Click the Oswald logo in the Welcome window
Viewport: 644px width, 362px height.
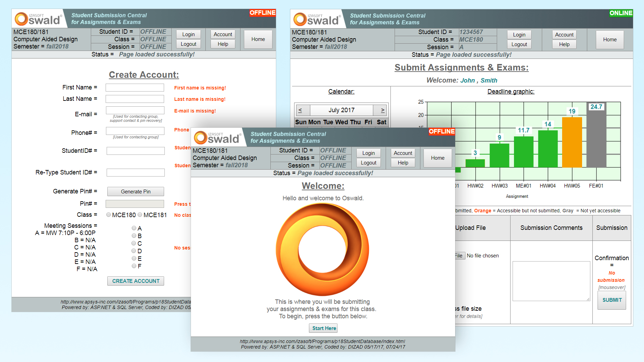point(217,138)
